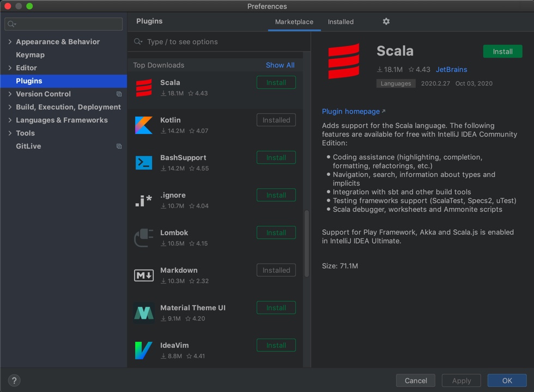Image resolution: width=534 pixels, height=392 pixels.
Task: Install the Lombok plugin
Action: point(276,233)
